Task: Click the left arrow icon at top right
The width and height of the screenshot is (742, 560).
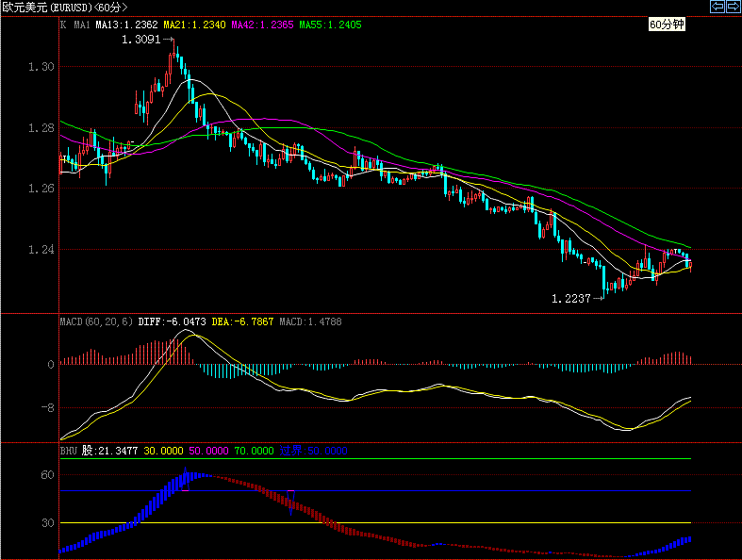Action: click(x=716, y=7)
